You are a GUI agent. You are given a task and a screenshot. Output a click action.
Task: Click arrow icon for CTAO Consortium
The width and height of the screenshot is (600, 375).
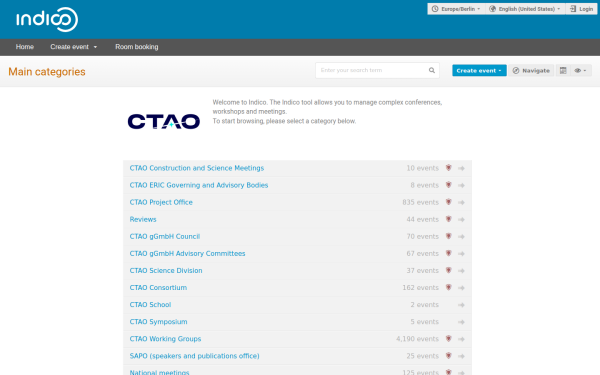click(x=461, y=288)
